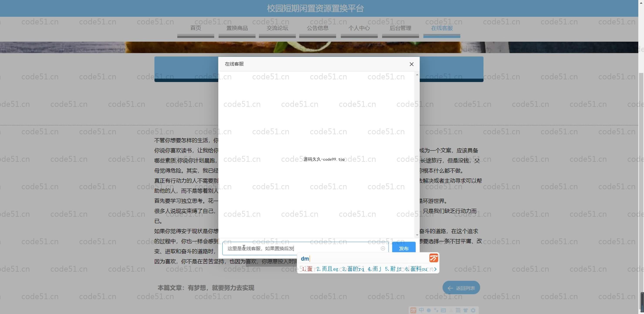Click article title 有梦想，就要努力去实现
Viewport: 644px width, 314px height.
(x=221, y=288)
